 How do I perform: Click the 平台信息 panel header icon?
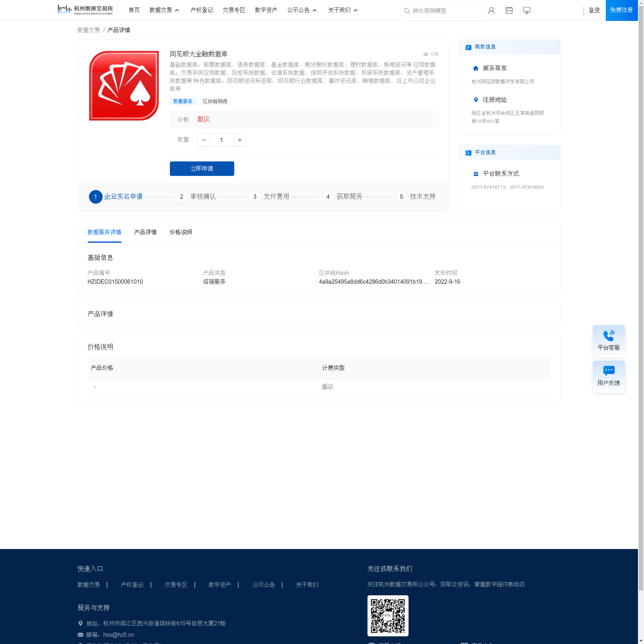(x=468, y=153)
